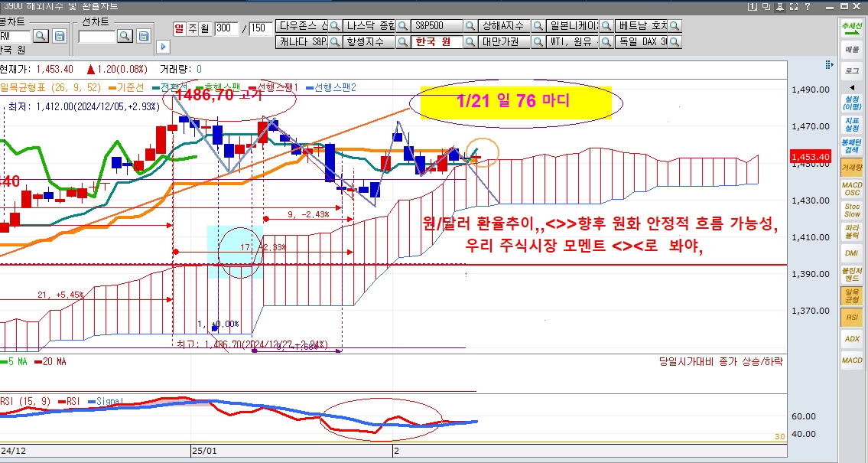The image size is (868, 463).
Task: Click the save icon in 선차트 group
Action: [x=145, y=36]
